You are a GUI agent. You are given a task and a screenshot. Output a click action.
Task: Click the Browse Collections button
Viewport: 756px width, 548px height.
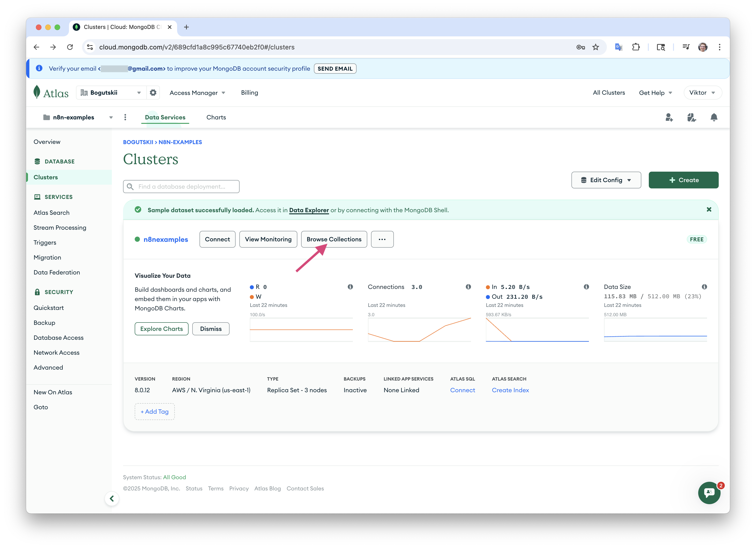(x=334, y=239)
